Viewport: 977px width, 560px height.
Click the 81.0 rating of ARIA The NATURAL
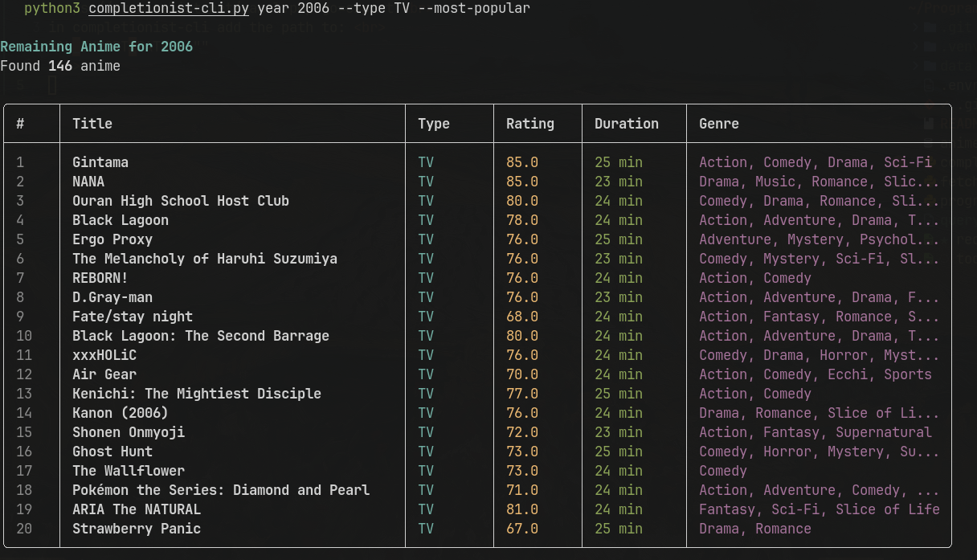click(522, 509)
